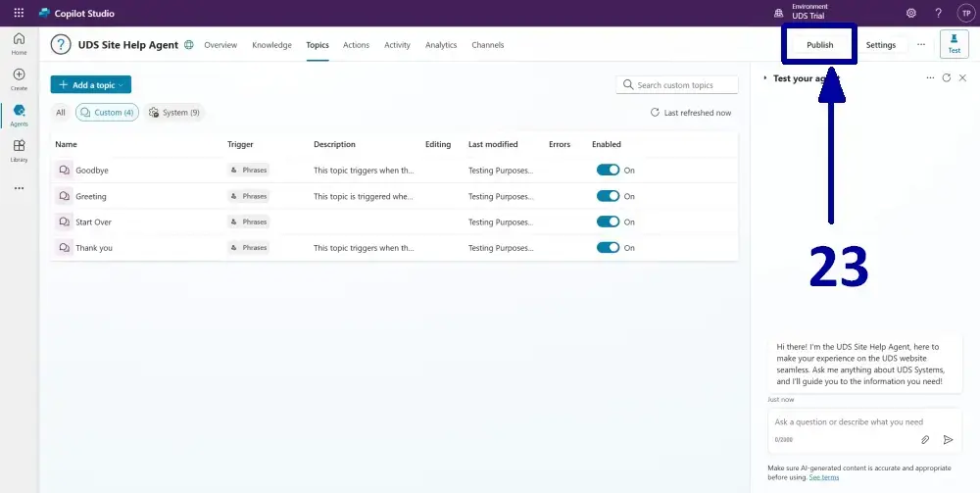Switch to the Channels tab
The width and height of the screenshot is (980, 493).
coord(487,45)
